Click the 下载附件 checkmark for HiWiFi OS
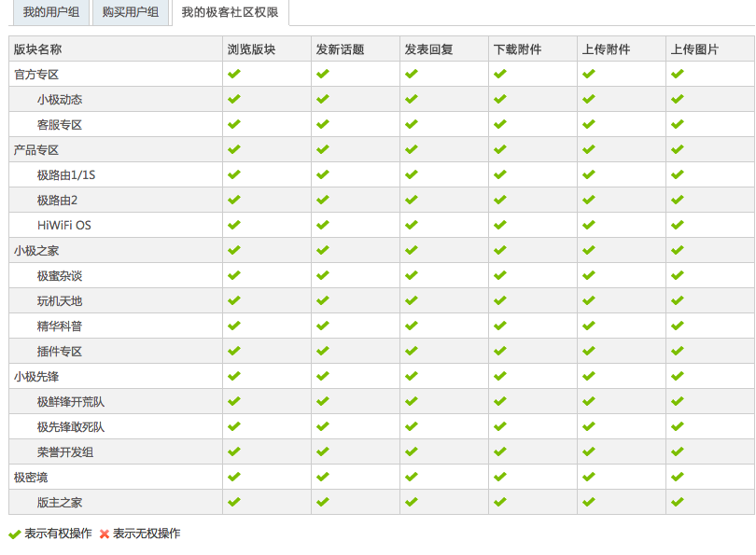 (x=500, y=225)
